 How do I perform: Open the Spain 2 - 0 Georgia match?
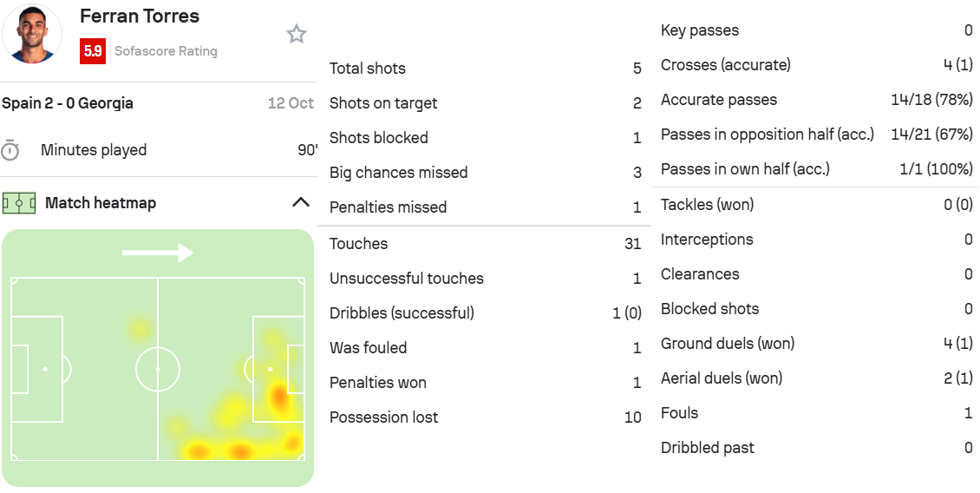pos(68,103)
